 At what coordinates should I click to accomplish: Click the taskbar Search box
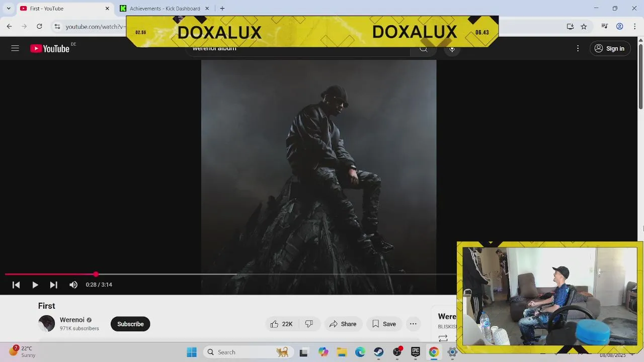248,352
